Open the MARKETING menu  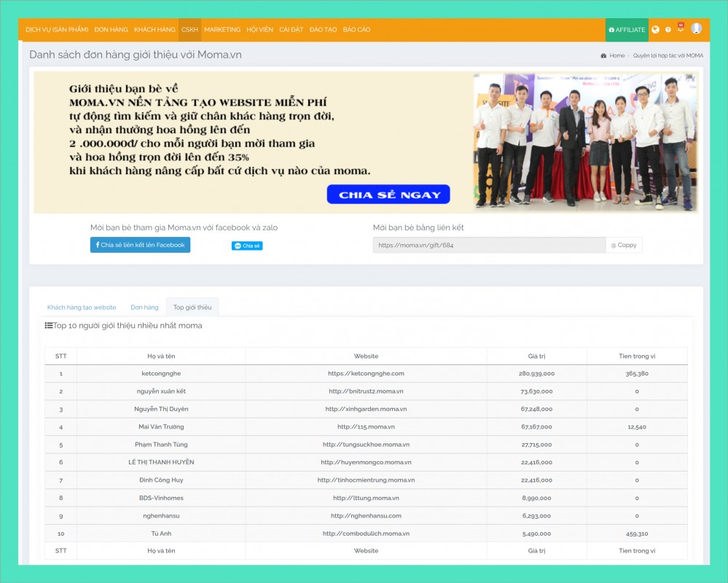tap(222, 30)
